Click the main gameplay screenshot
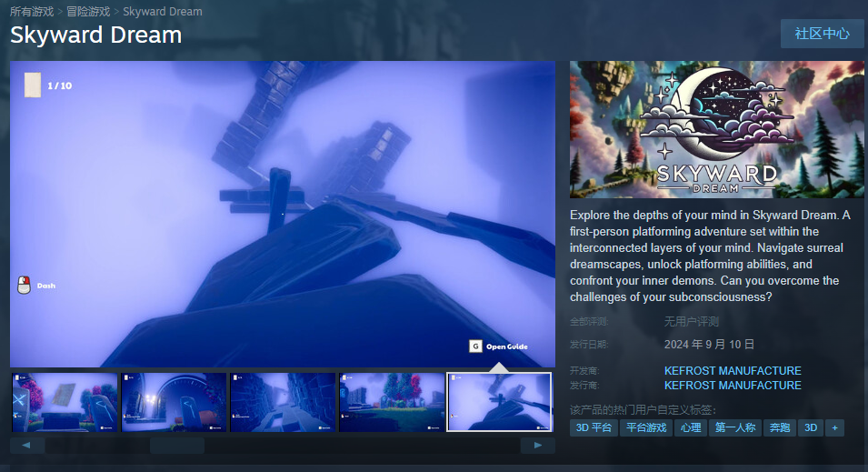868x472 pixels. click(283, 214)
